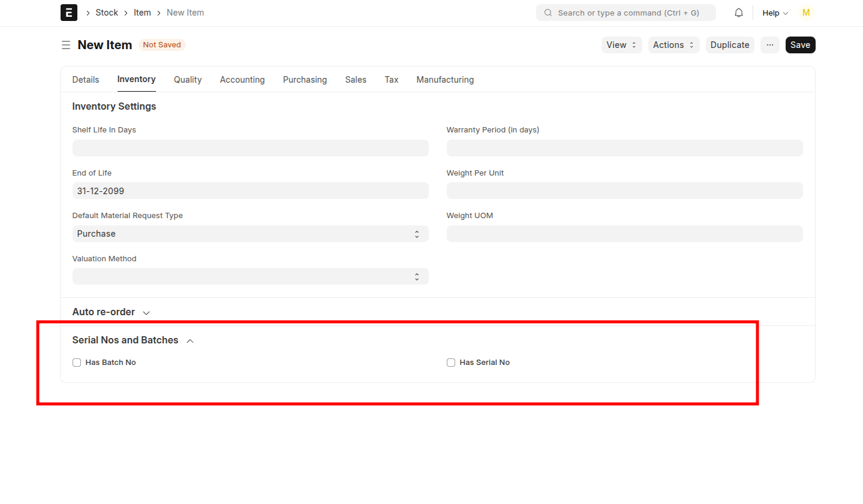This screenshot has width=863, height=504.
Task: Toggle the sidebar hamburger menu
Action: pyautogui.click(x=66, y=45)
